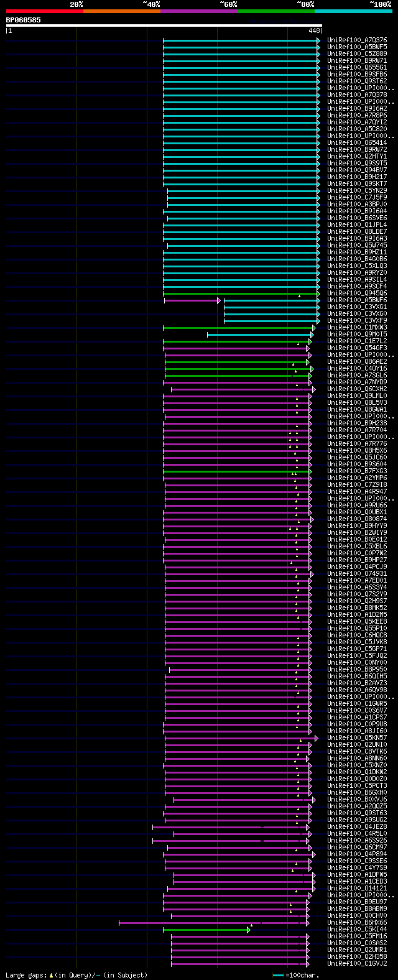398x980 pixels.
Task: Click the long purple bar for B6HX66
Action: coord(213,923)
